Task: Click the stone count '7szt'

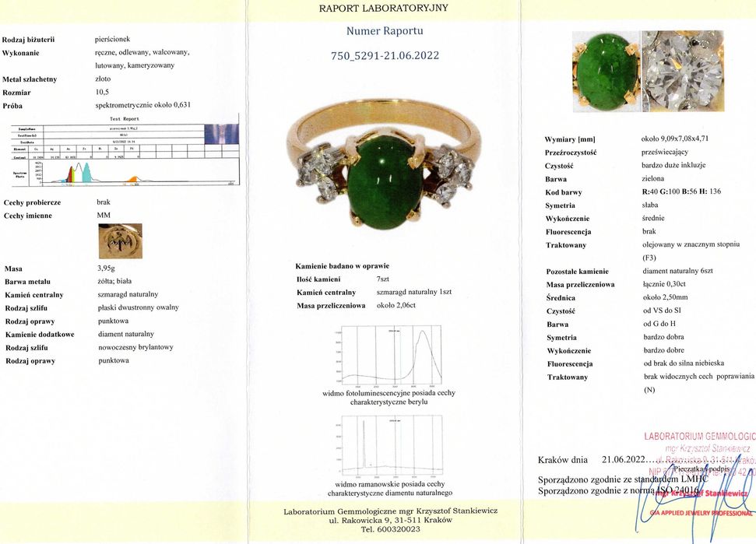Action: tap(383, 279)
